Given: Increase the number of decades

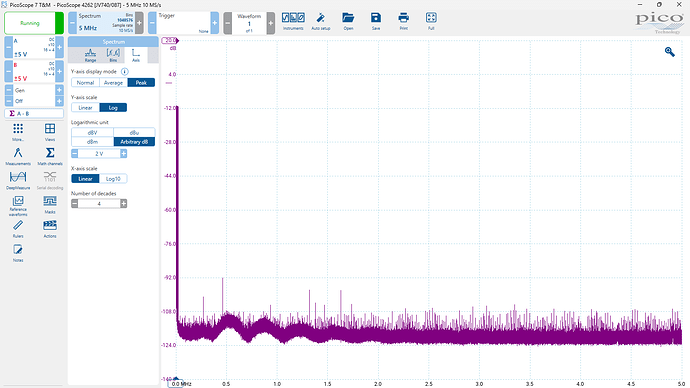Looking at the screenshot, I should coord(124,204).
